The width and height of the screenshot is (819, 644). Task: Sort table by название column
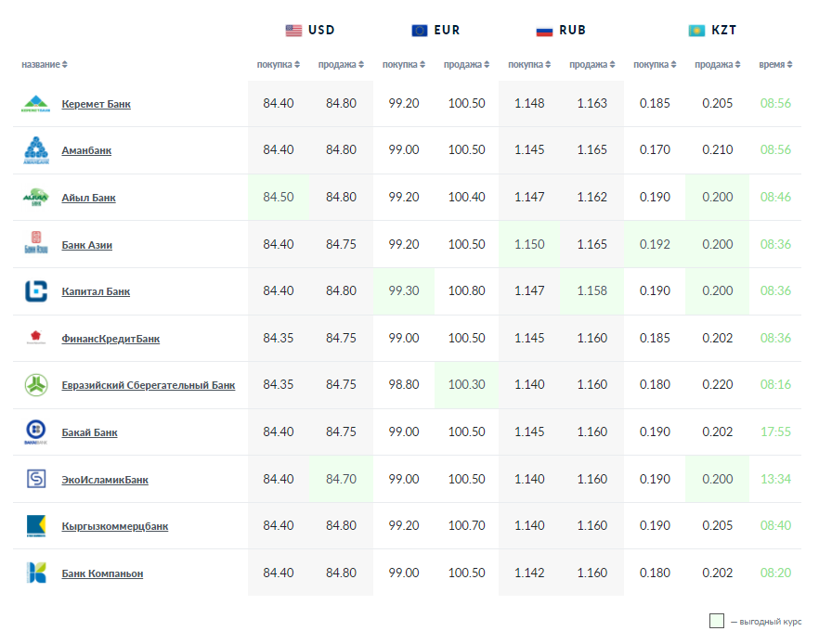(45, 65)
